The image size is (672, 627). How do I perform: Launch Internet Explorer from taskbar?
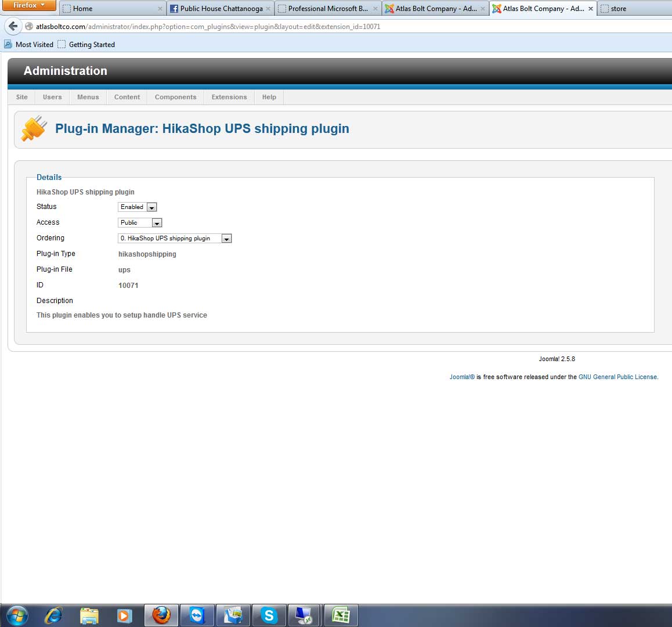pos(53,615)
